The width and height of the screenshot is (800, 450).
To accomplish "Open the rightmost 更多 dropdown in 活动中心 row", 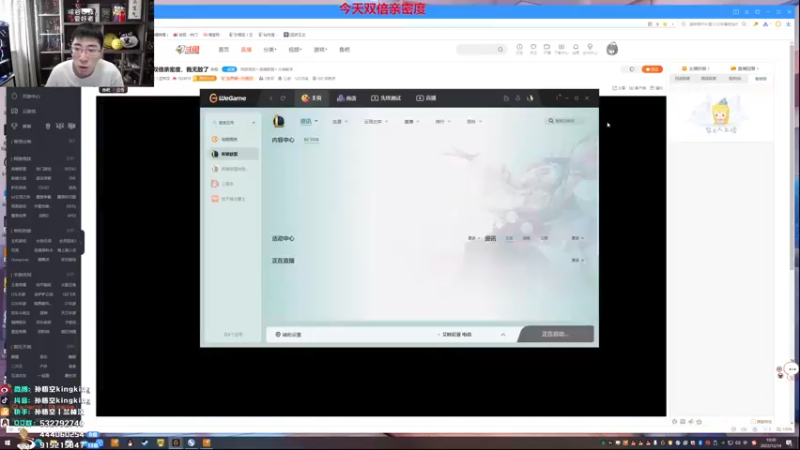I will (578, 238).
